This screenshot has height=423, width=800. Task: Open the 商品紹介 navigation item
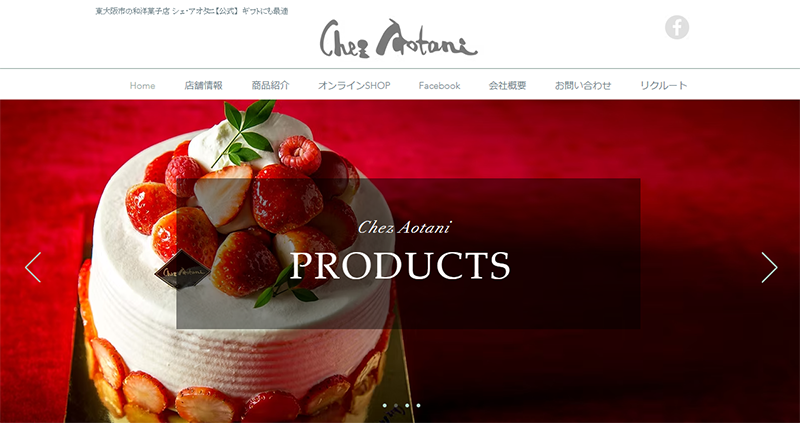coord(270,86)
